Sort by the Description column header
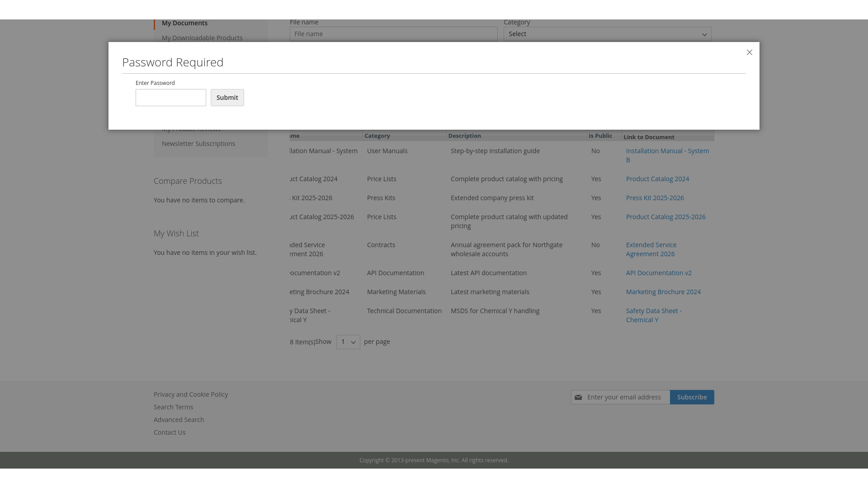Screen dimensions: 868x488 464,136
